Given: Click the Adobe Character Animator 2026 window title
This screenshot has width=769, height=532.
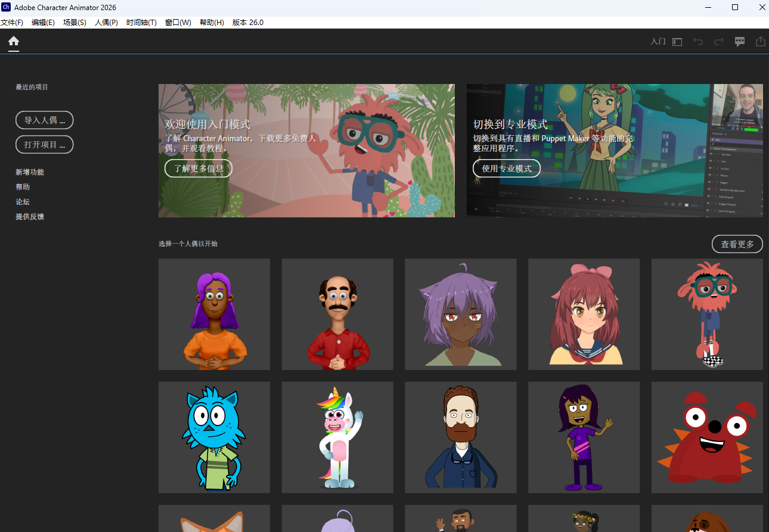Looking at the screenshot, I should tap(66, 8).
